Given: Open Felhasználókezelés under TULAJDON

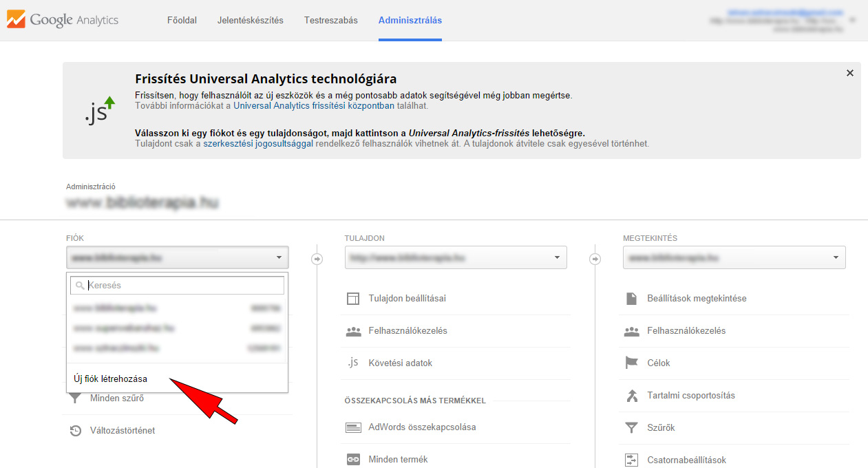Looking at the screenshot, I should point(408,330).
